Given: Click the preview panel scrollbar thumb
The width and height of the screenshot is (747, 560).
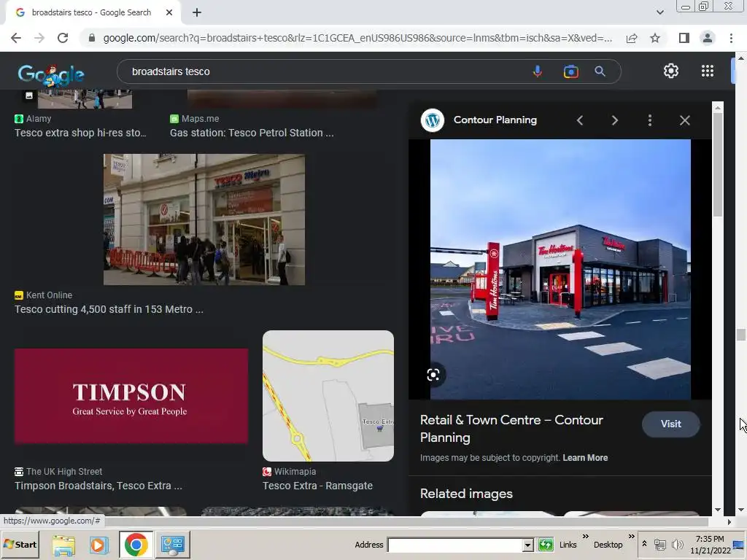Looking at the screenshot, I should (718, 164).
